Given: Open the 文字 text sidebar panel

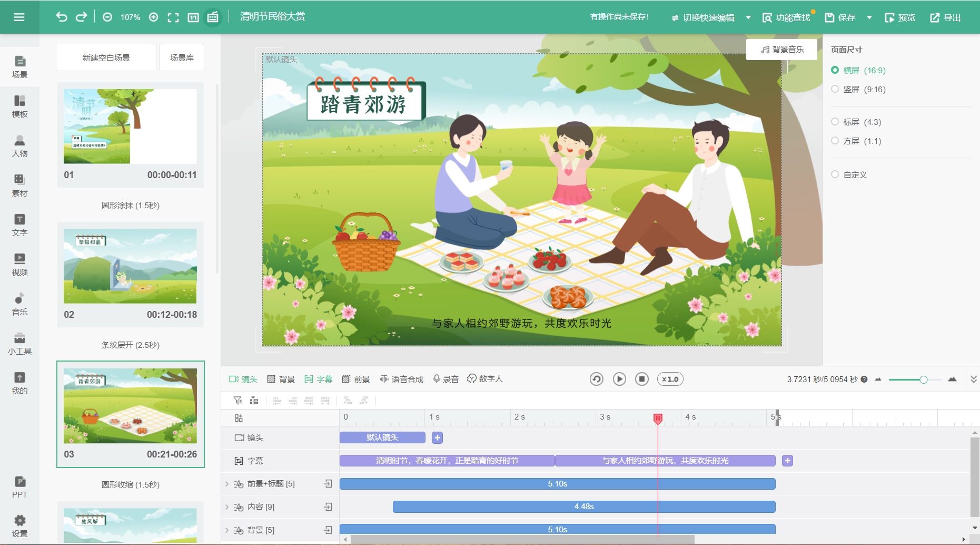Looking at the screenshot, I should click(19, 225).
